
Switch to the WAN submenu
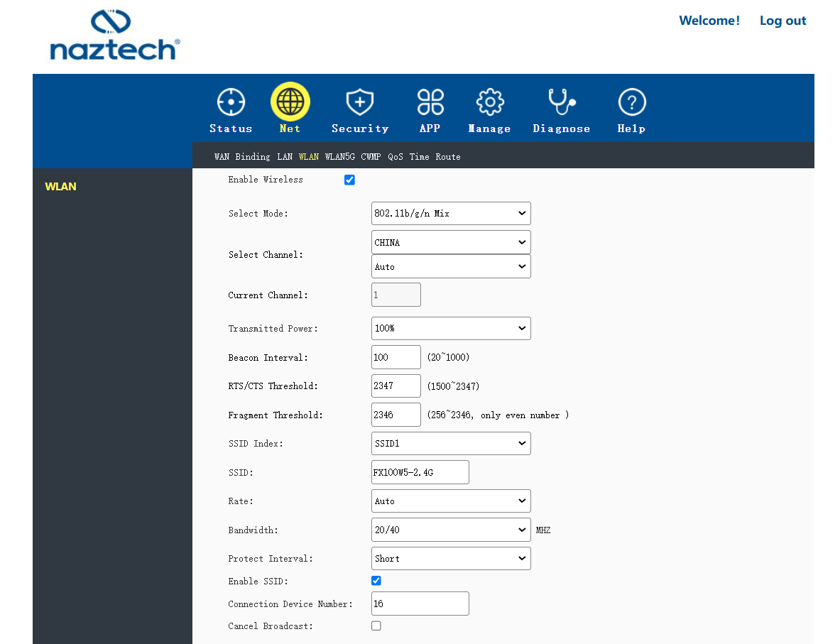coord(222,157)
